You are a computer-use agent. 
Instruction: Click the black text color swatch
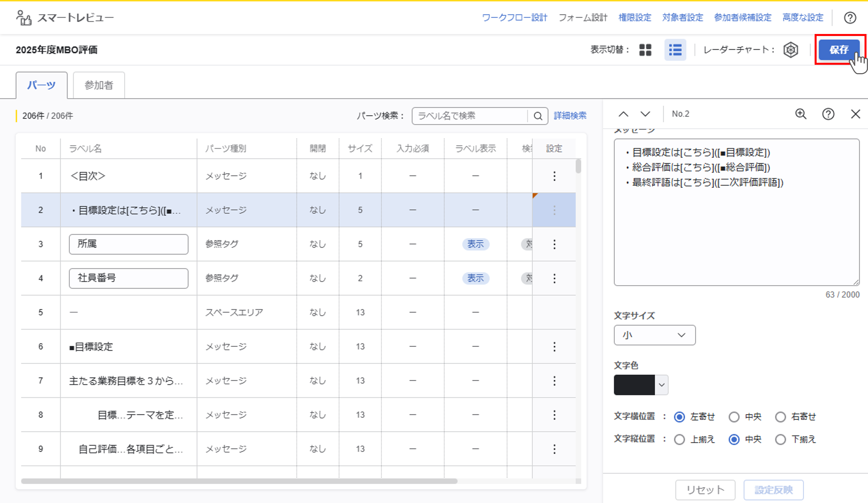[634, 385]
